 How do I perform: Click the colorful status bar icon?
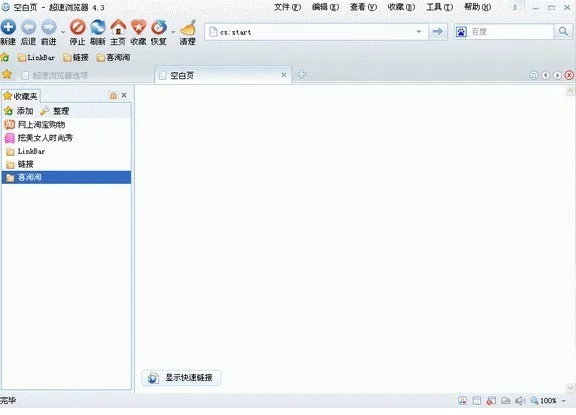(x=462, y=401)
